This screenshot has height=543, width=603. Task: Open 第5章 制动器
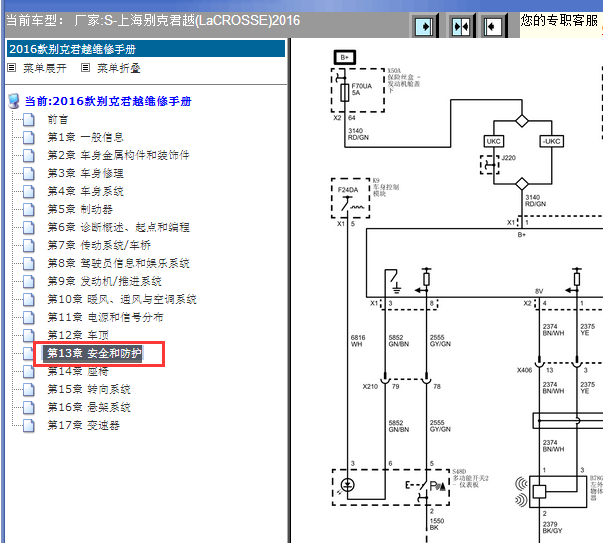[80, 209]
